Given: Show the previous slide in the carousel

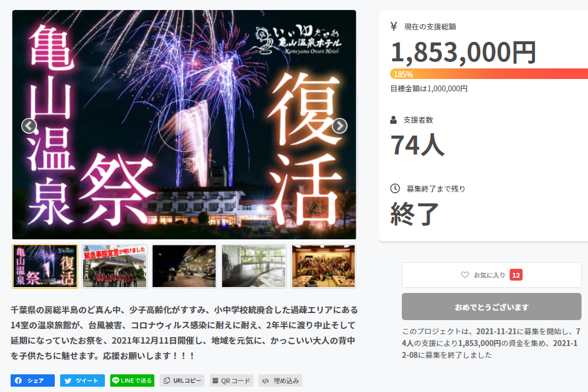Looking at the screenshot, I should [29, 126].
